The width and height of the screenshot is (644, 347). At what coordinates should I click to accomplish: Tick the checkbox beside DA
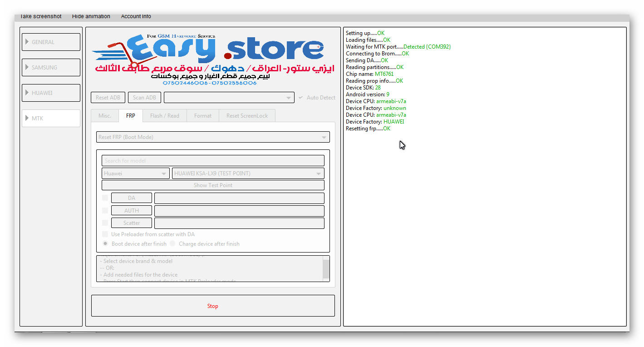[x=105, y=198]
